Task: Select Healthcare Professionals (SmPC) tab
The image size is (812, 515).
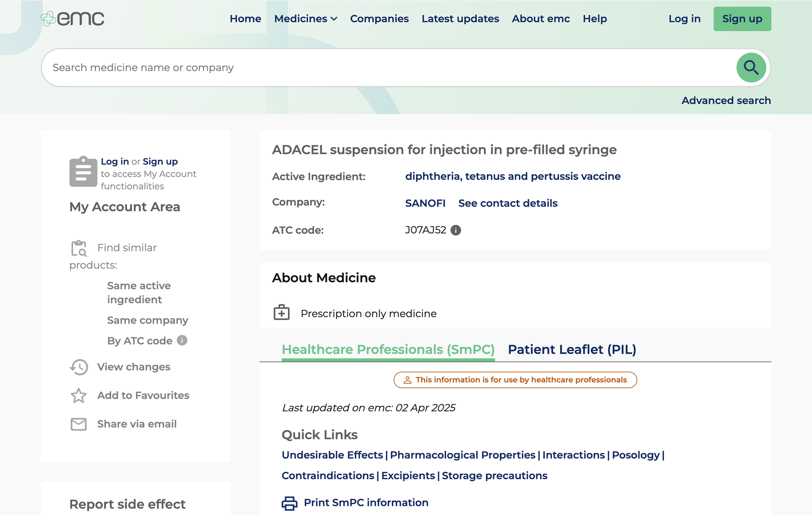Action: point(388,349)
